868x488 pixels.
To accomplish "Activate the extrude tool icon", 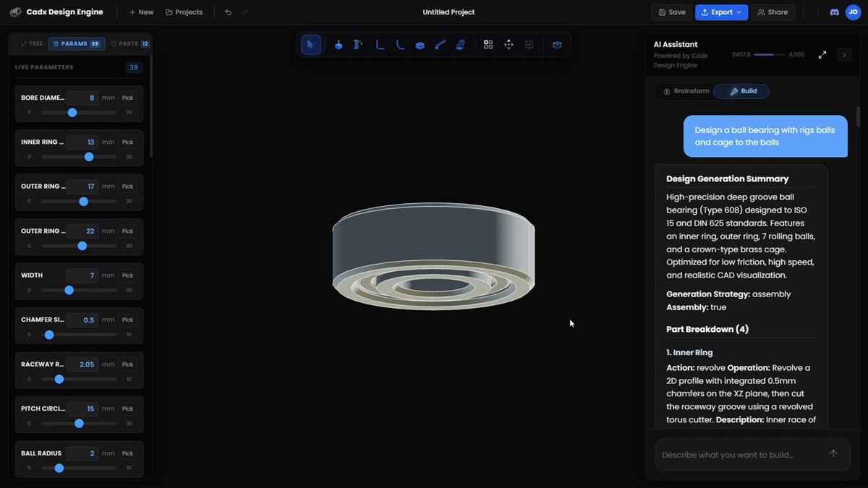I will click(x=339, y=45).
